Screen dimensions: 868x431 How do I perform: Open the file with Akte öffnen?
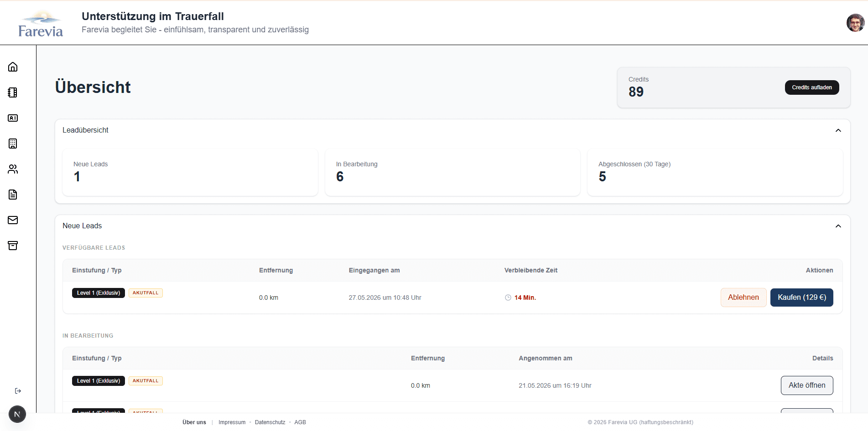[806, 385]
